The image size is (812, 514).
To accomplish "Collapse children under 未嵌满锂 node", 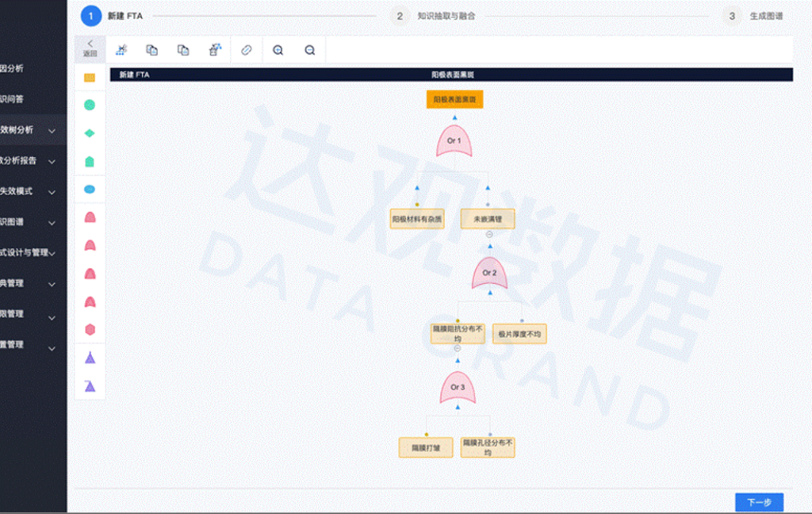I will pos(489,234).
